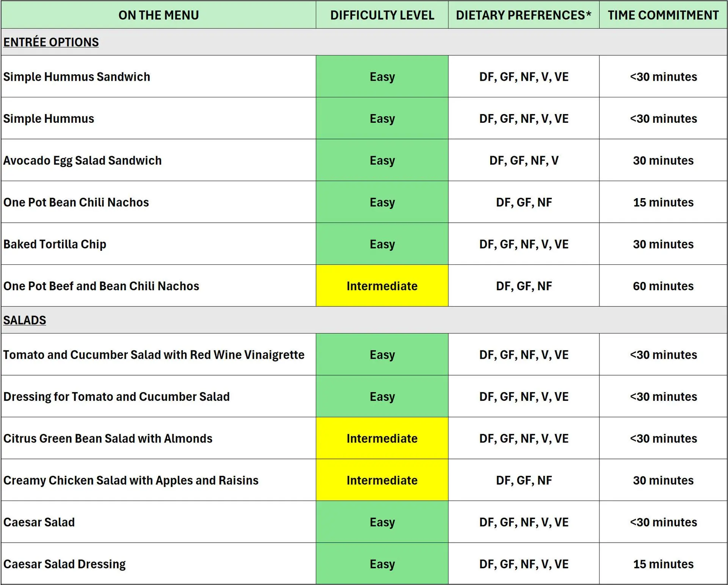Click Easy difficulty for Simple Hummus Sandwich

pyautogui.click(x=382, y=77)
